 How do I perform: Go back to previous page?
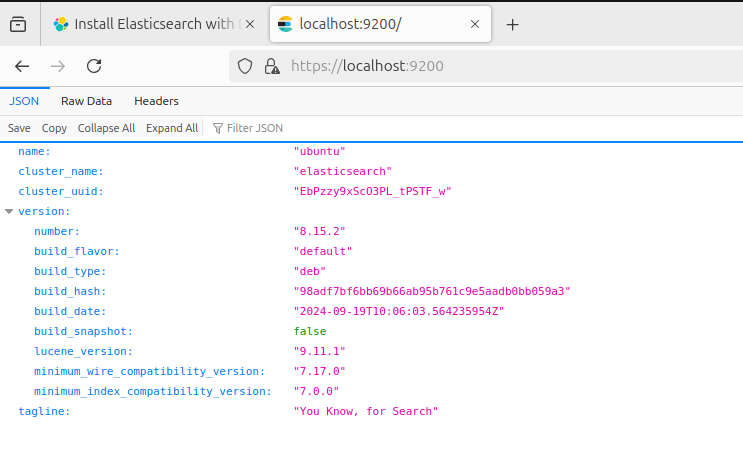pos(22,66)
